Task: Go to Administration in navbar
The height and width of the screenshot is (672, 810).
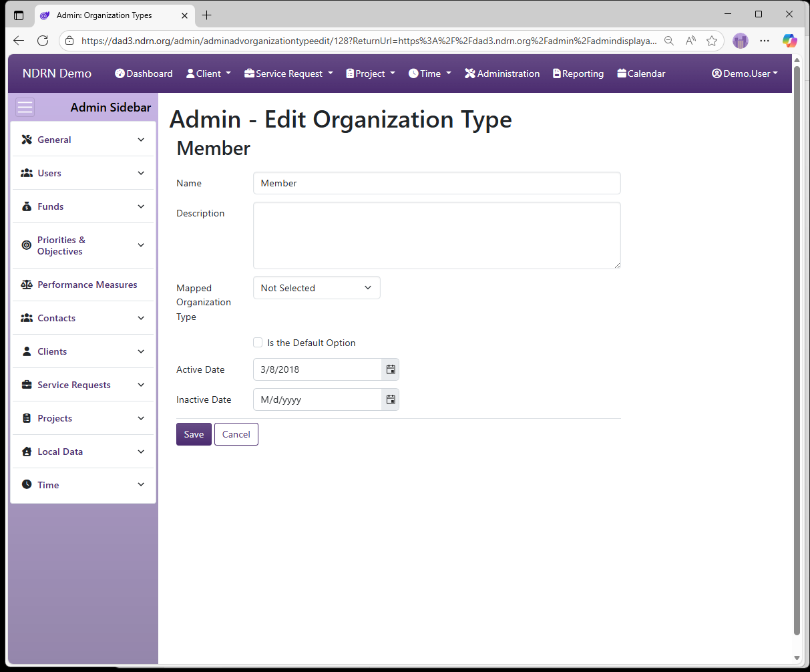Action: 502,73
